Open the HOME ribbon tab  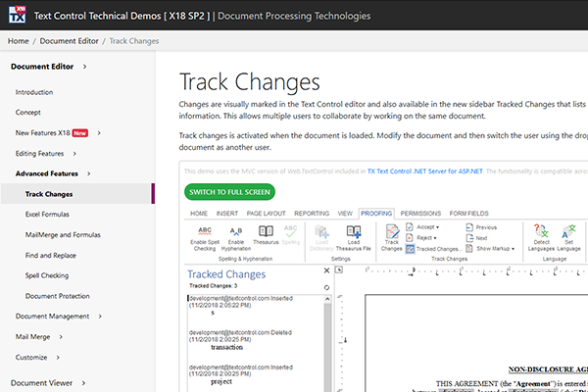[199, 214]
